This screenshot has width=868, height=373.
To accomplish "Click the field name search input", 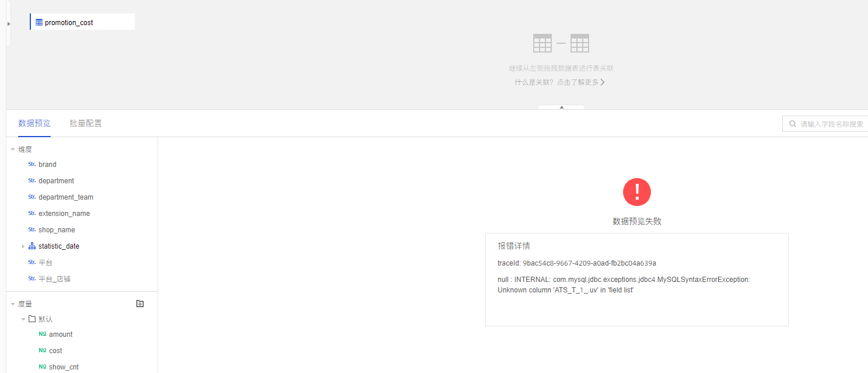I will tap(831, 124).
